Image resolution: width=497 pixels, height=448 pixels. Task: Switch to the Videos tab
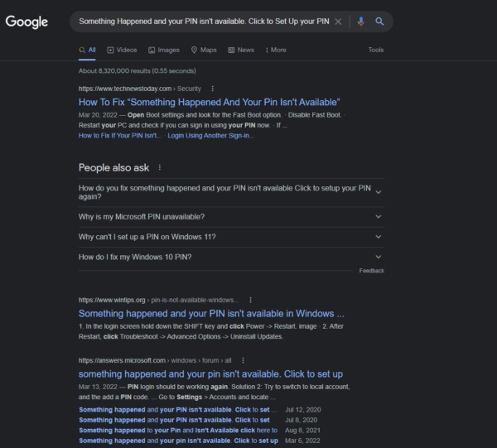122,50
